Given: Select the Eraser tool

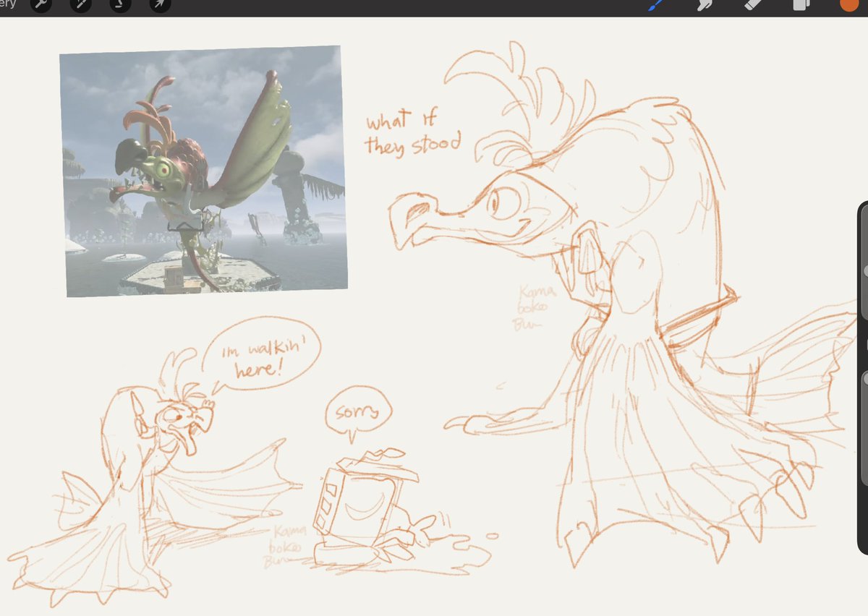Looking at the screenshot, I should tap(753, 4).
